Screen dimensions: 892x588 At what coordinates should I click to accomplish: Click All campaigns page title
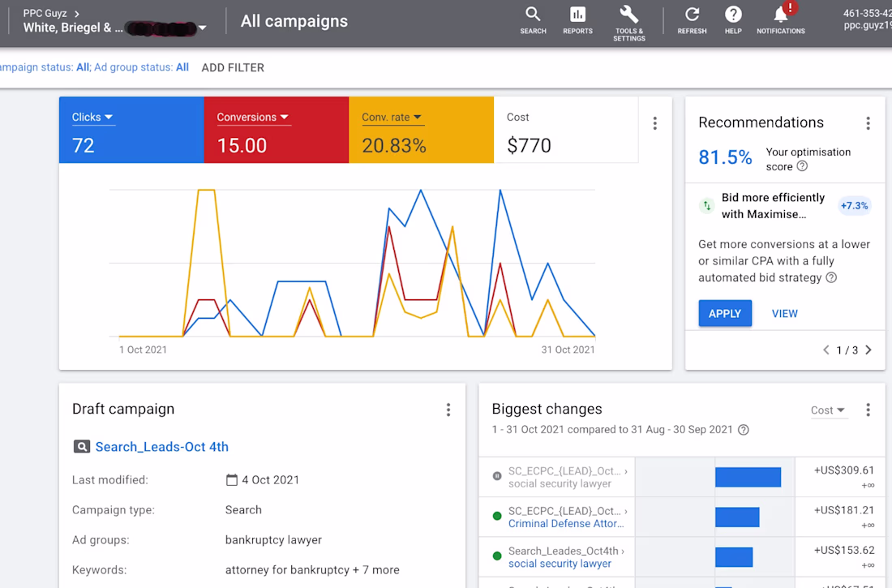[x=294, y=21]
